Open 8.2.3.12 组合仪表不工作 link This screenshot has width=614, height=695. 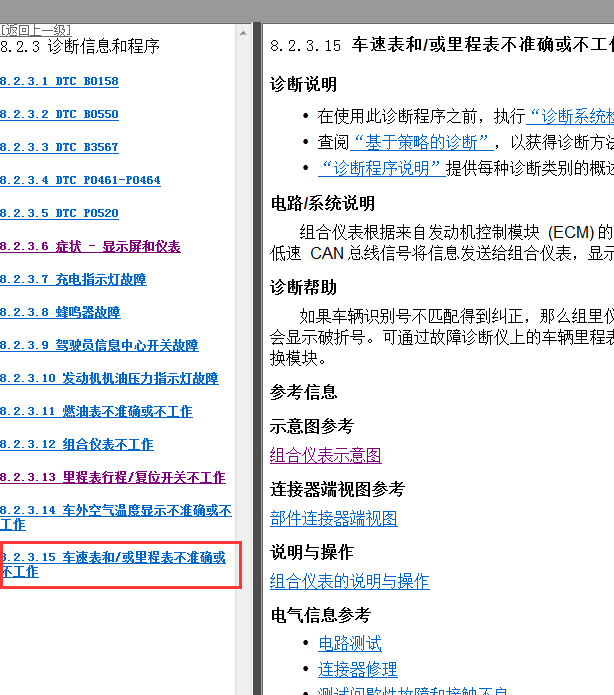tap(77, 445)
